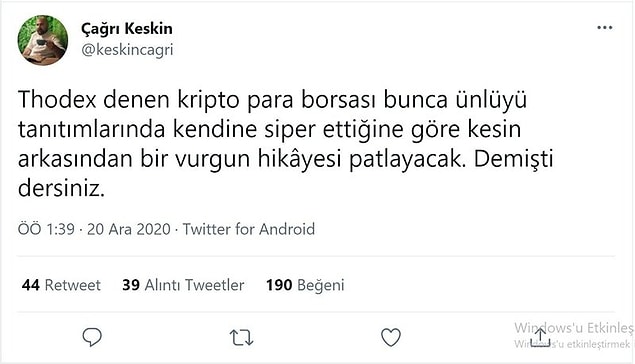Open the Çağrı Keskin display name link
The height and width of the screenshot is (364, 635).
[127, 29]
